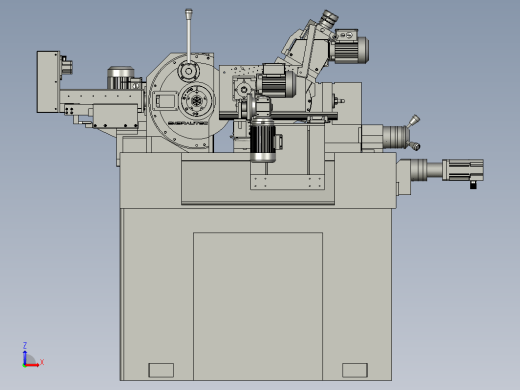The height and width of the screenshot is (390, 520).
Task: Select the small bolted plate below the center motor
Action: (x=287, y=182)
